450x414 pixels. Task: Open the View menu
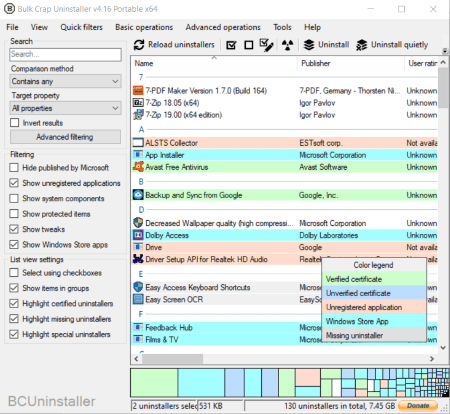(x=39, y=27)
